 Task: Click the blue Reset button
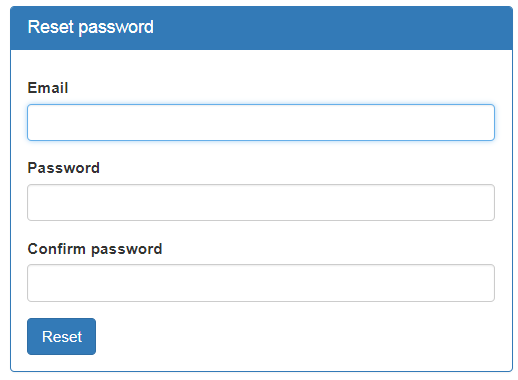61,336
